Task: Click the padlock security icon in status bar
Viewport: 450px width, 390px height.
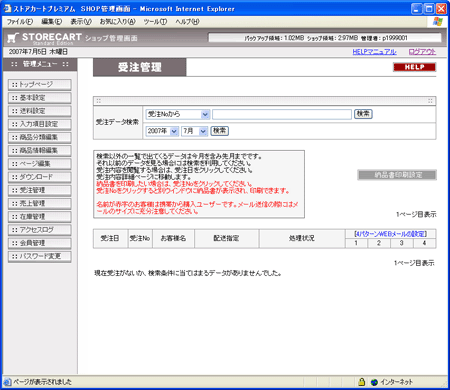Action: tap(361, 382)
